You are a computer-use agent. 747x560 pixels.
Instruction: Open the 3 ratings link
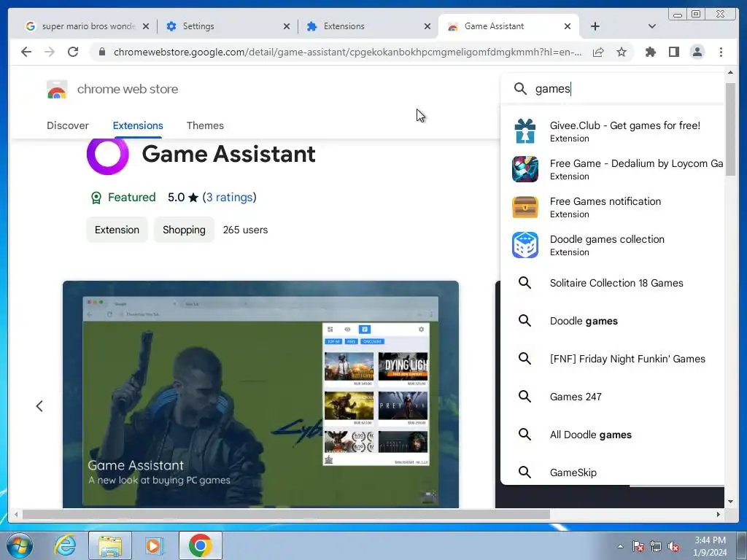coord(229,198)
